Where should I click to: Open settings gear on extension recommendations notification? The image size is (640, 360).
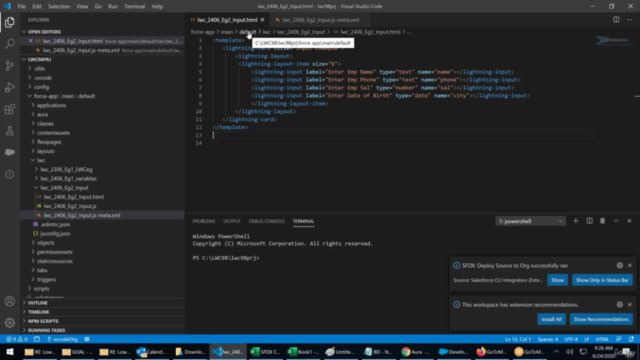(x=620, y=304)
